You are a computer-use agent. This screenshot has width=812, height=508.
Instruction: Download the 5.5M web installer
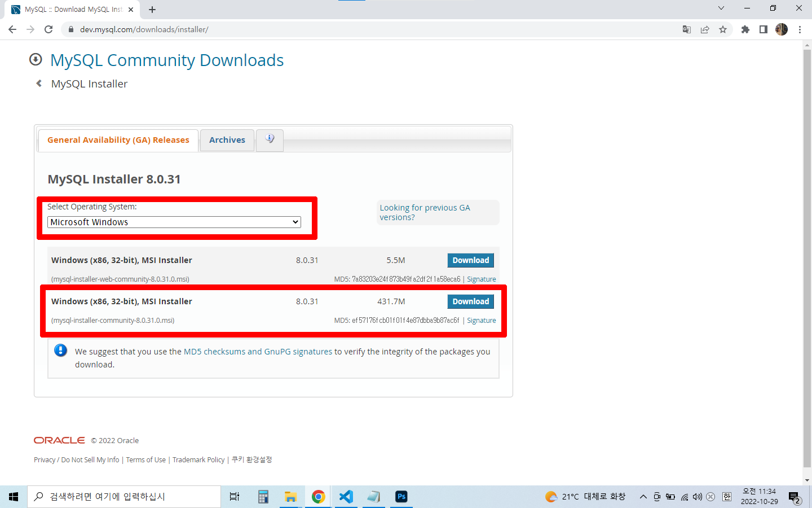point(471,260)
